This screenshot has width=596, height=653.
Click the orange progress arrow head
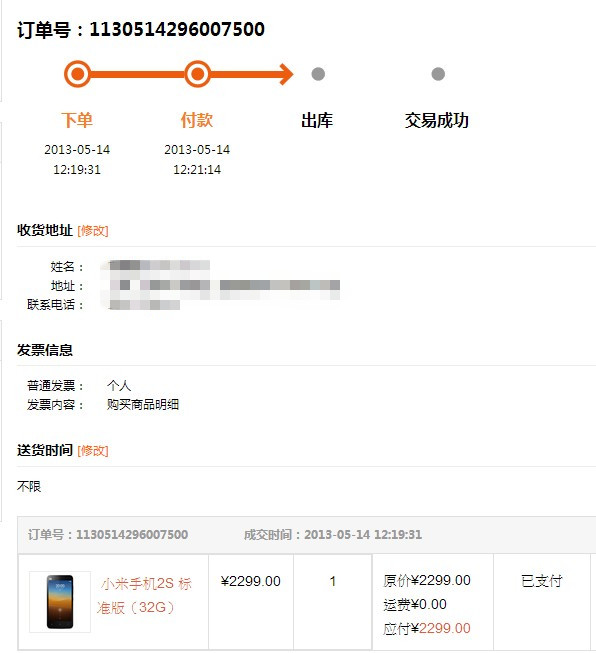(x=286, y=74)
